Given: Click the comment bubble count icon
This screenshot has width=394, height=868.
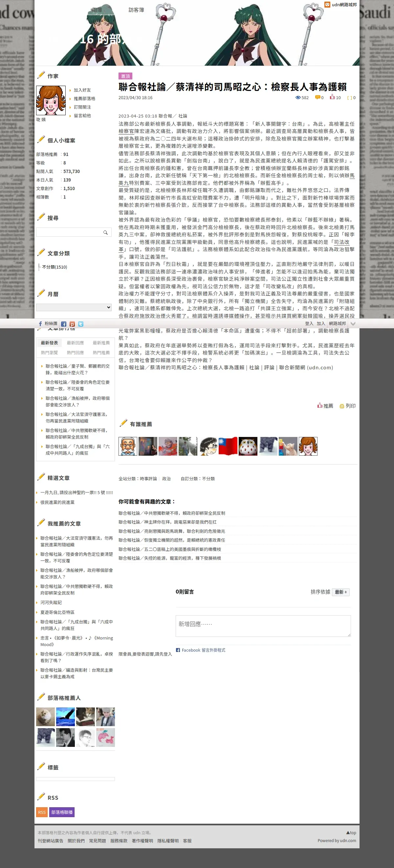Looking at the screenshot, I should [x=317, y=98].
